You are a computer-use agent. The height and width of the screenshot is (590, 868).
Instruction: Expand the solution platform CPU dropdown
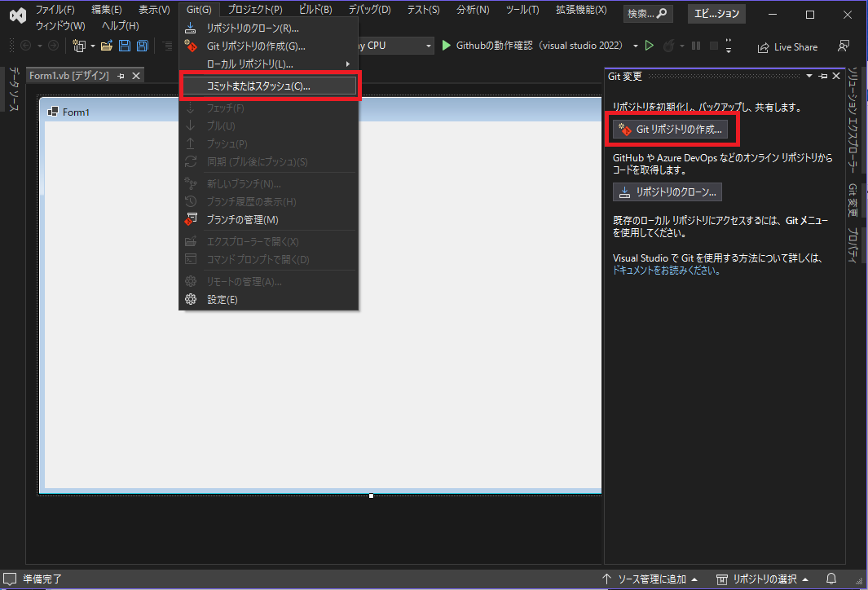428,46
